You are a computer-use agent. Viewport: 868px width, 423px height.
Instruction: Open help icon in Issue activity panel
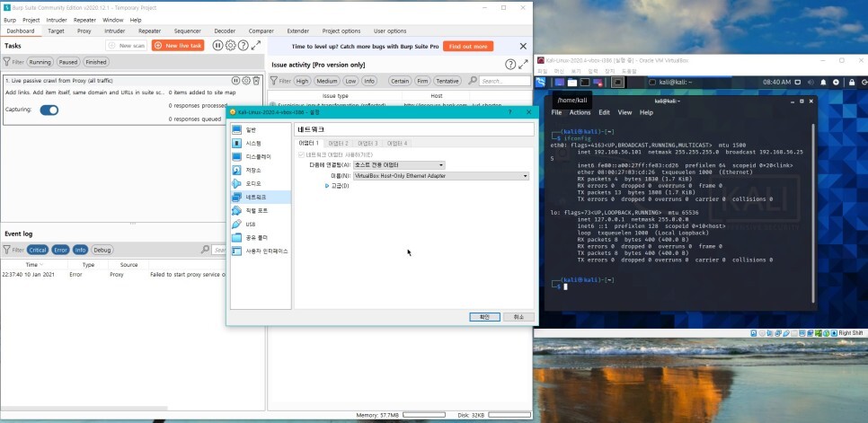point(510,65)
